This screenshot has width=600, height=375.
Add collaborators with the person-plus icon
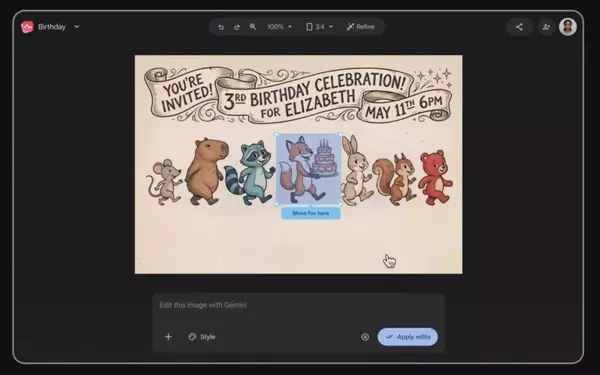[x=546, y=27]
